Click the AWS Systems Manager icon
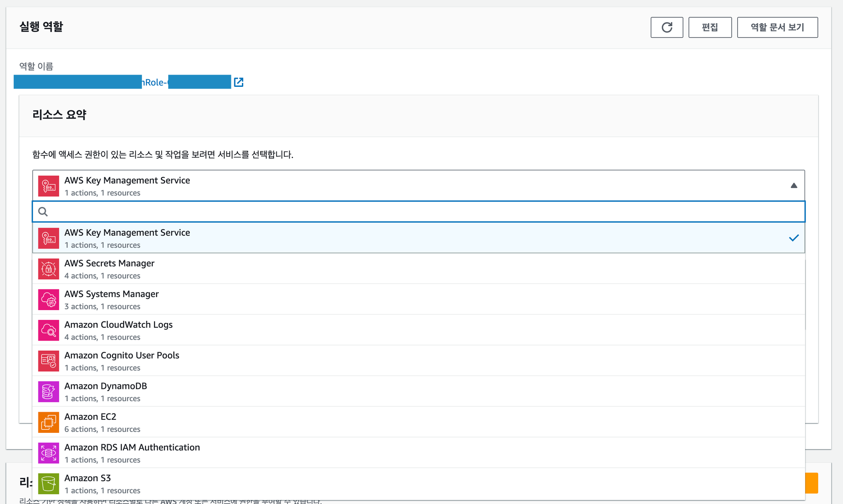 click(48, 300)
